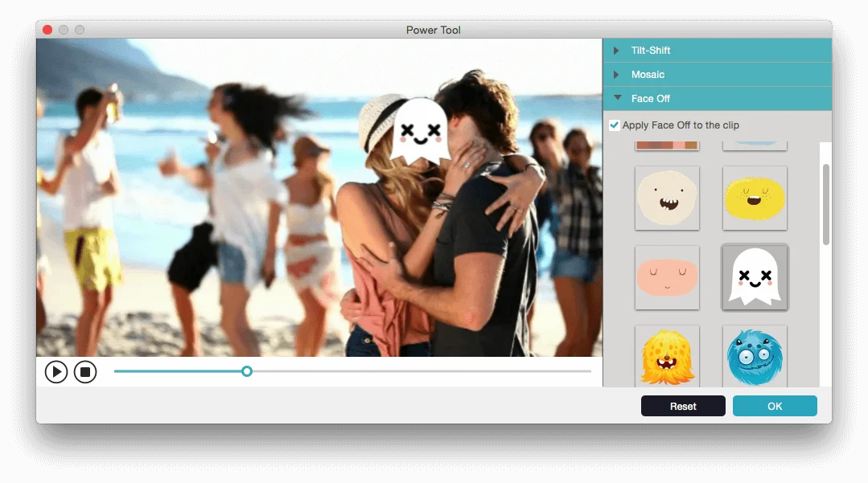The width and height of the screenshot is (868, 483).
Task: Stop the video preview
Action: [85, 372]
